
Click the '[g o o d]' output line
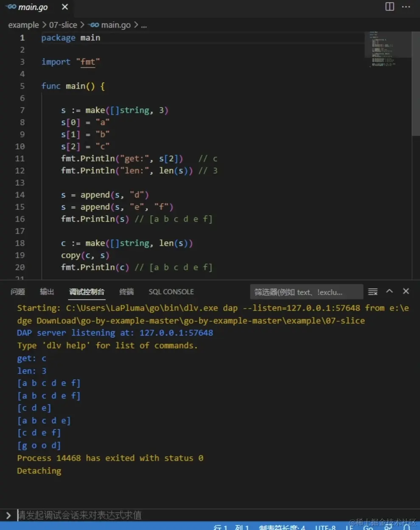tap(39, 446)
